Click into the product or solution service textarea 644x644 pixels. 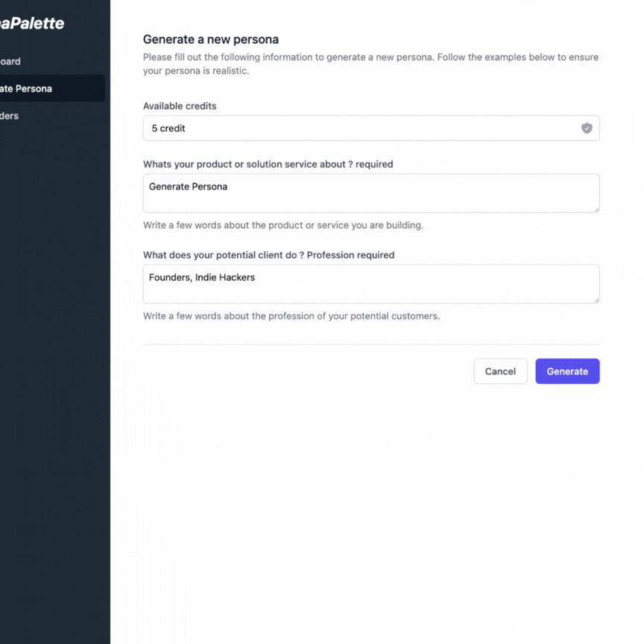coord(371,193)
